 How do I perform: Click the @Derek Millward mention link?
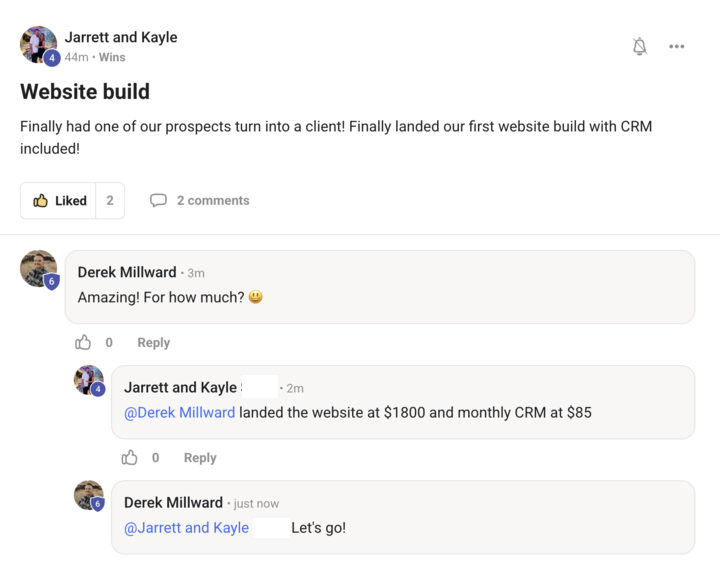180,412
